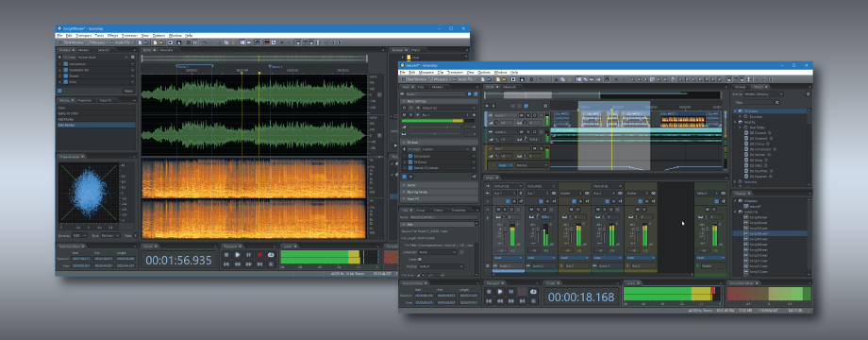Play in the front window transport

pyautogui.click(x=499, y=291)
